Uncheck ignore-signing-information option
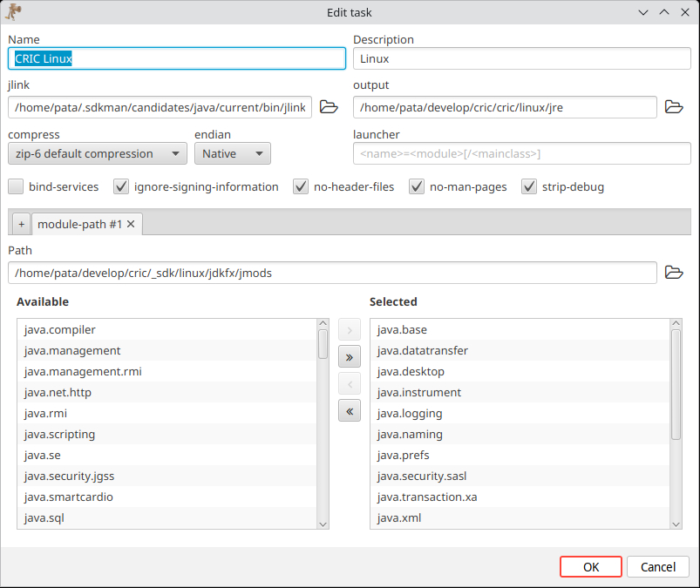This screenshot has height=588, width=700. pyautogui.click(x=121, y=186)
